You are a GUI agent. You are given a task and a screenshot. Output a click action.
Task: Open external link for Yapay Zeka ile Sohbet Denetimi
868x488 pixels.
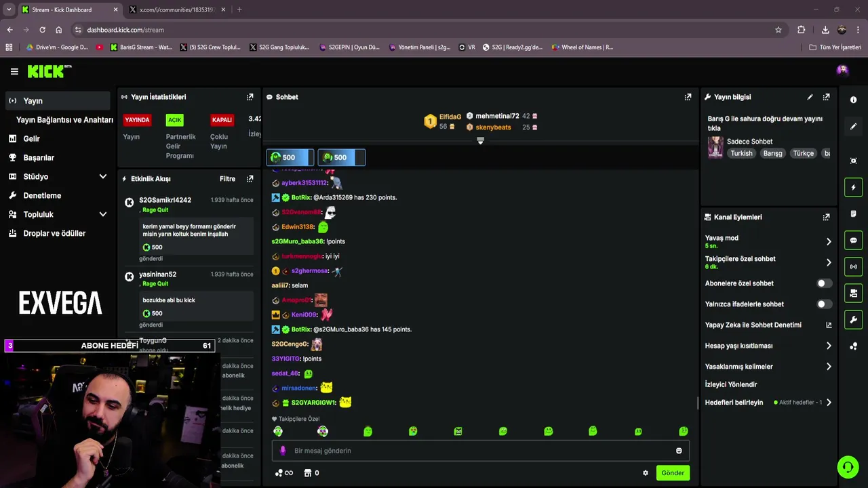(829, 325)
